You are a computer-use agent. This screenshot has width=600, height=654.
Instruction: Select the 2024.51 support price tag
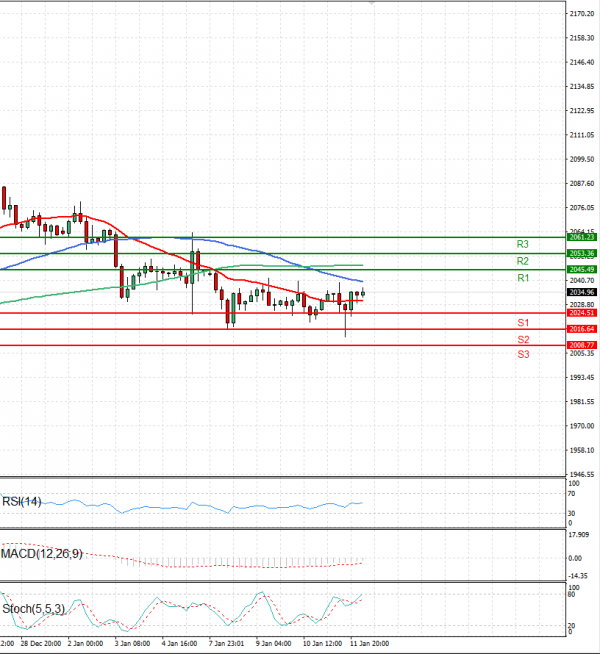(582, 313)
